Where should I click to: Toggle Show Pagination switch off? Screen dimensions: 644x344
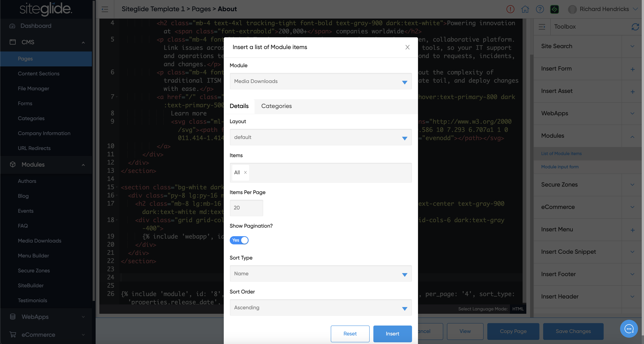239,240
